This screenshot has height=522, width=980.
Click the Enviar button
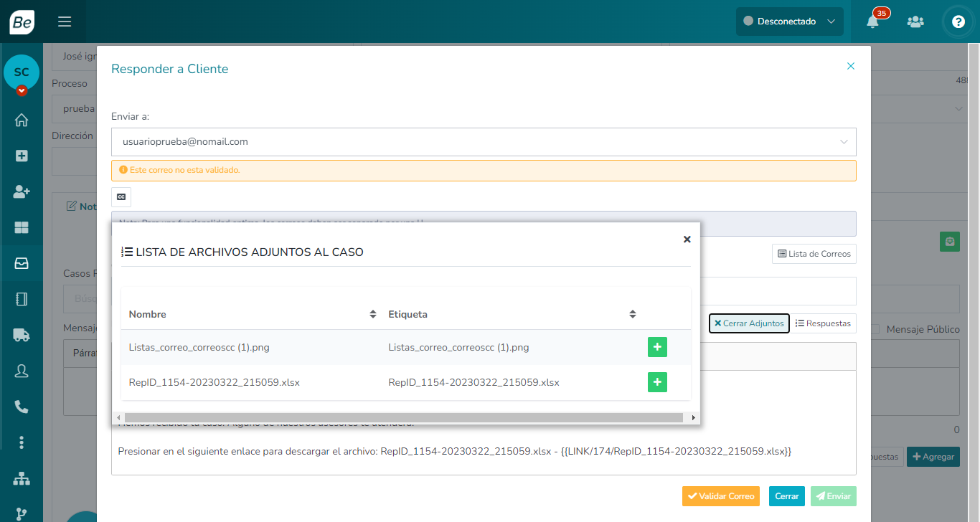(x=834, y=496)
